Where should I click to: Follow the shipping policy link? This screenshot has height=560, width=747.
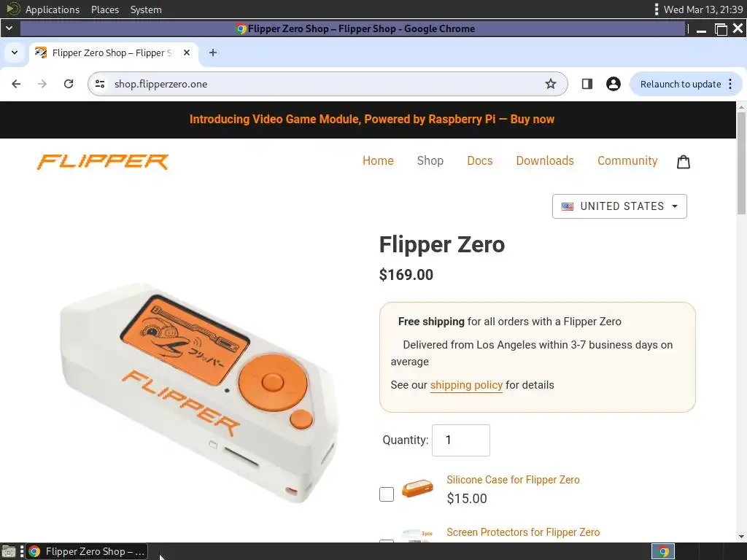[x=466, y=385]
